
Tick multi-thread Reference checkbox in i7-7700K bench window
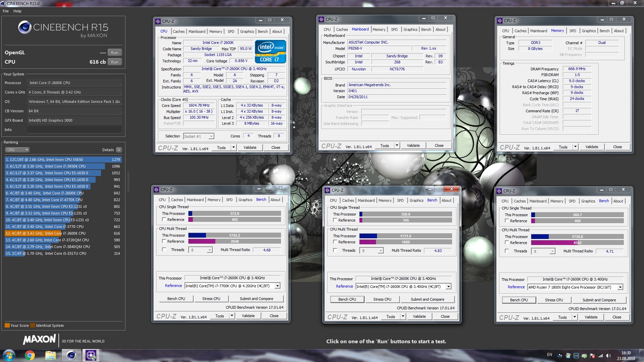pyautogui.click(x=164, y=241)
